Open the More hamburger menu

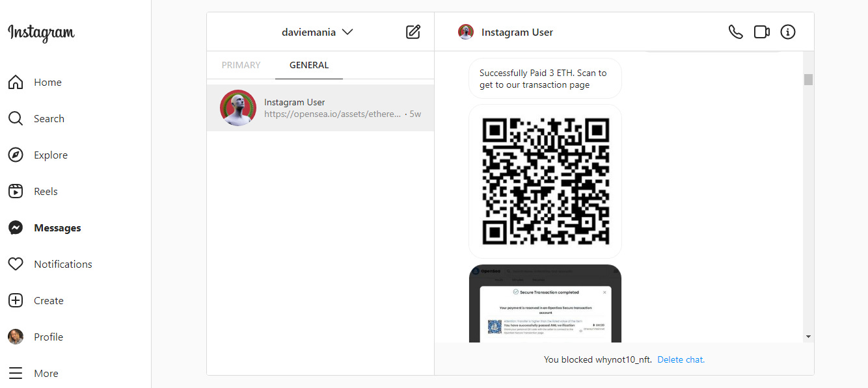(16, 374)
